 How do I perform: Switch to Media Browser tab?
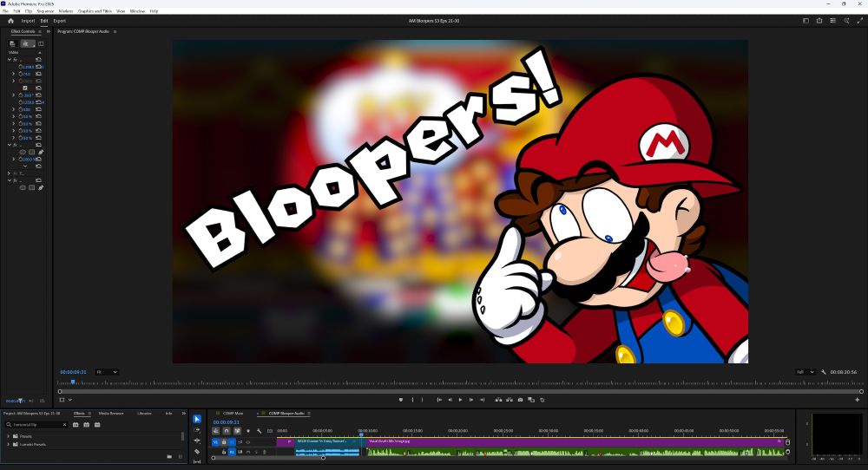(111, 414)
